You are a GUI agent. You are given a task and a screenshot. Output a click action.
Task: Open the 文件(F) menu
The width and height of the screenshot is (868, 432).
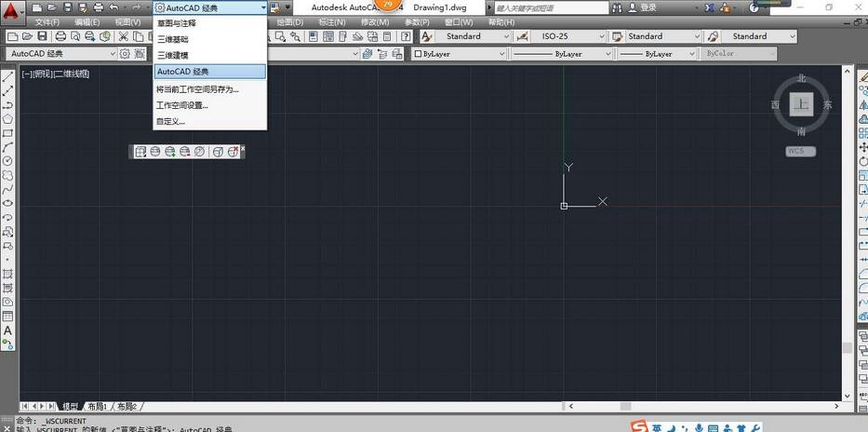tap(47, 22)
